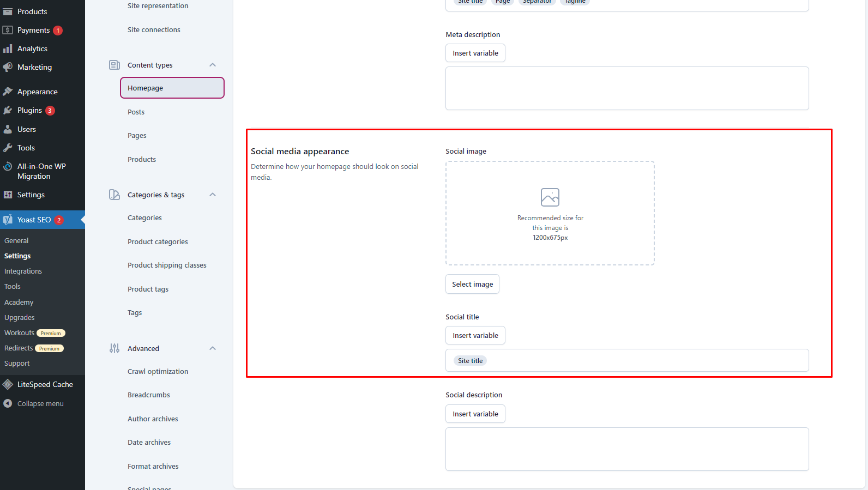868x490 pixels.
Task: Collapse the Advanced section chevron
Action: pyautogui.click(x=213, y=348)
